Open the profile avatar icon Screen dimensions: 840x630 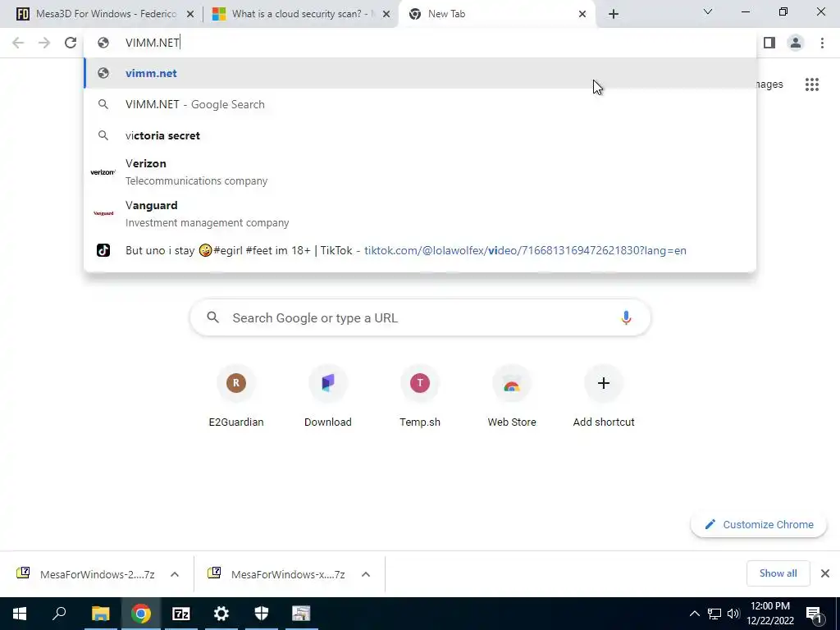pos(796,43)
